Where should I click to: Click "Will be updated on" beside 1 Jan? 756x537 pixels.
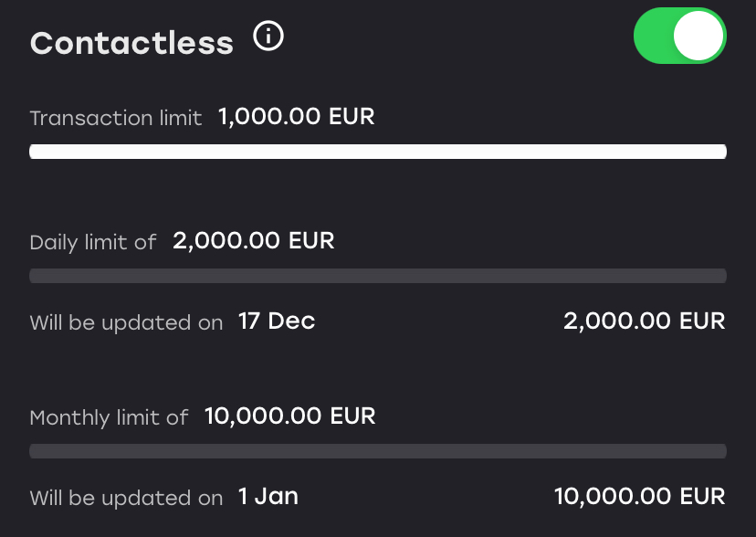click(126, 499)
